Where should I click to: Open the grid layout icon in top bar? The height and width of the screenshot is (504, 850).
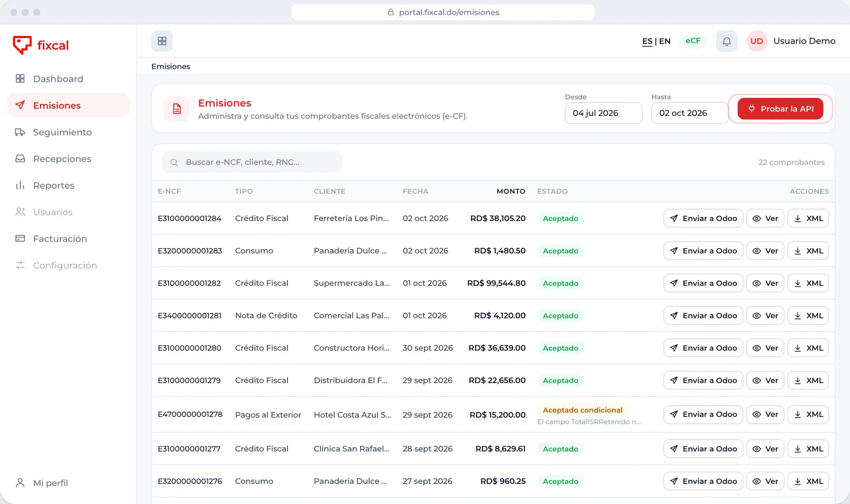pyautogui.click(x=162, y=41)
